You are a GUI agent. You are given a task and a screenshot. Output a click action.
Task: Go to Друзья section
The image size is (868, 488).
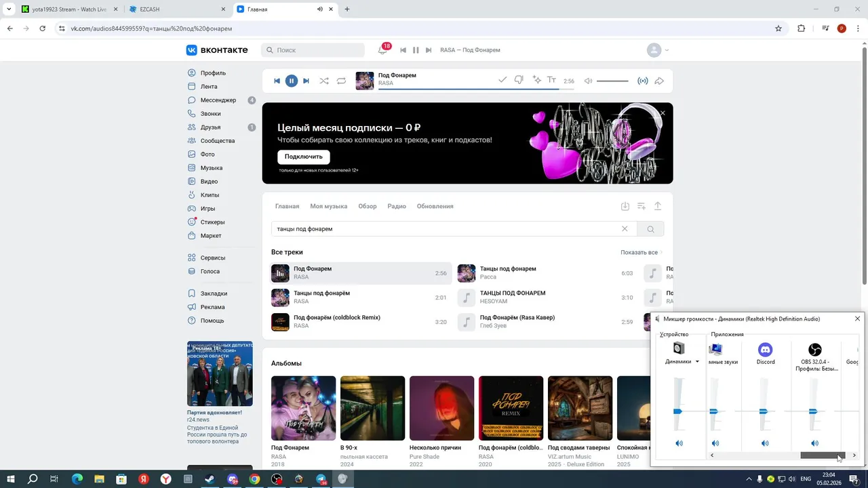coord(210,127)
